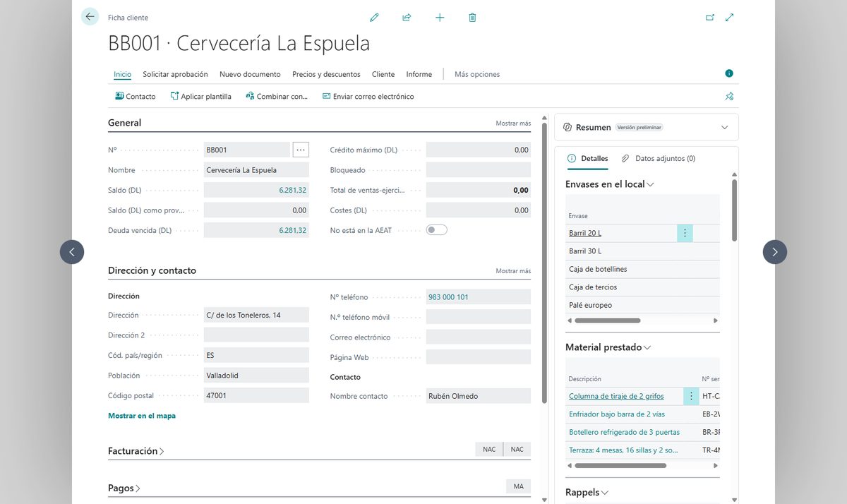The height and width of the screenshot is (504, 847).
Task: Switch to Datos adjuntos tab
Action: 659,159
